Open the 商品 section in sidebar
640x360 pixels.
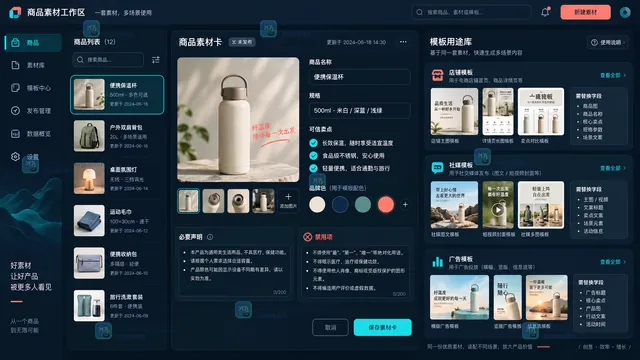tap(33, 42)
